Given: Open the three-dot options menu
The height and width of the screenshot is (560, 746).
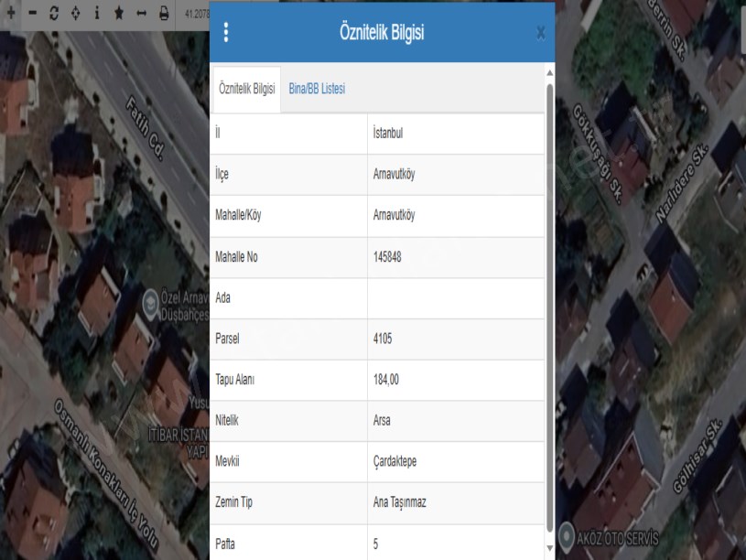Looking at the screenshot, I should tap(226, 33).
